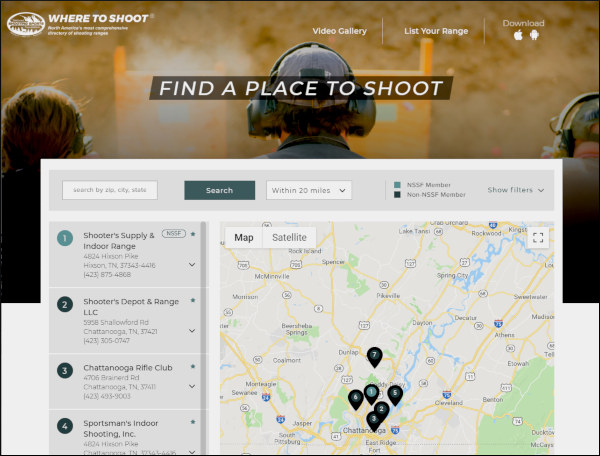This screenshot has height=456, width=600.
Task: Open the Video Gallery link
Action: (339, 31)
